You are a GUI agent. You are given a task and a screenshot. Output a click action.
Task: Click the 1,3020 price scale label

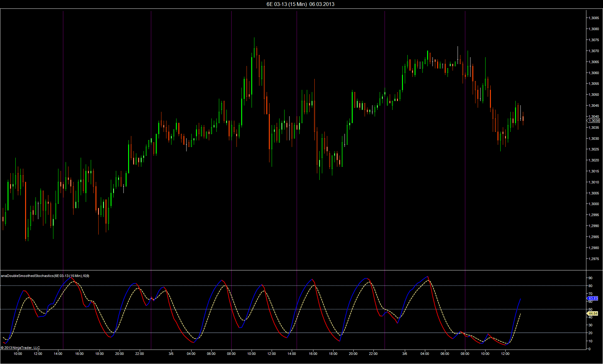click(x=594, y=160)
